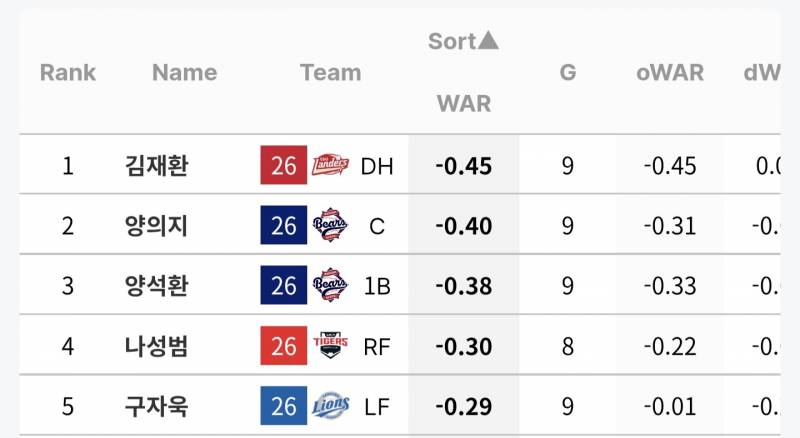Open player 나성범's profile
800x438 pixels.
pos(157,346)
